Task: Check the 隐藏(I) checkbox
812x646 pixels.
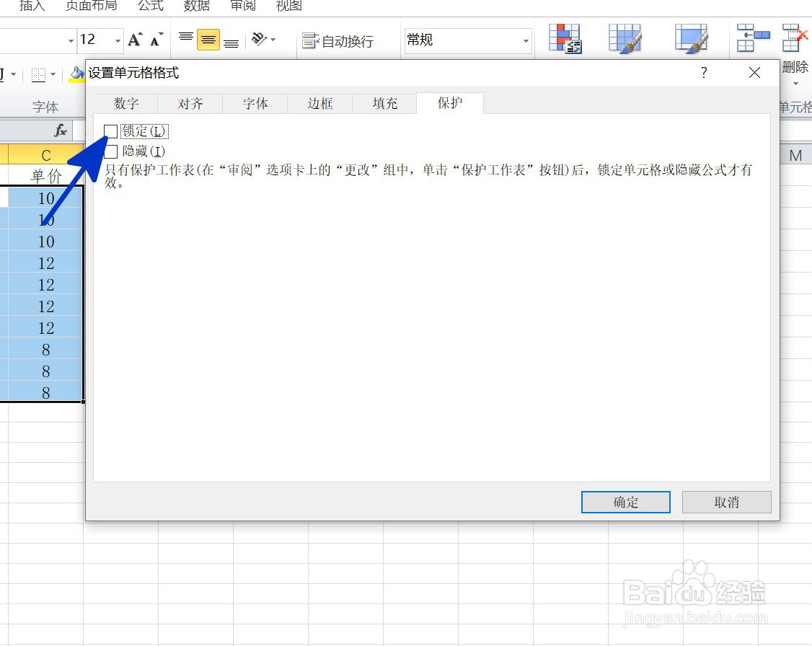Action: tap(111, 151)
